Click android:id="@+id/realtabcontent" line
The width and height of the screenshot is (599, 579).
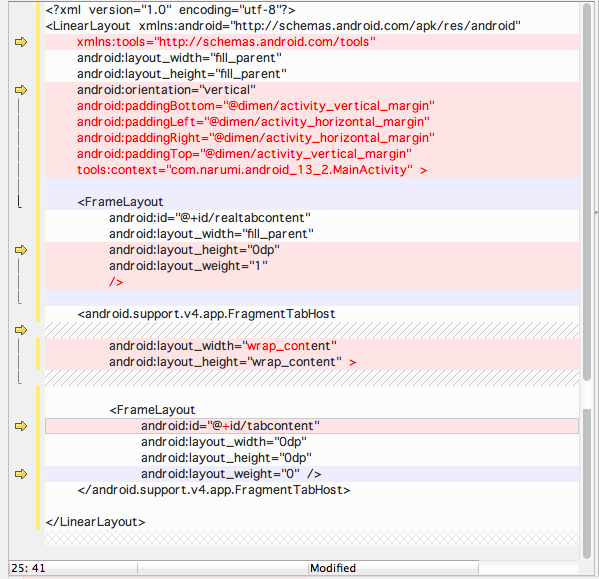pos(210,218)
